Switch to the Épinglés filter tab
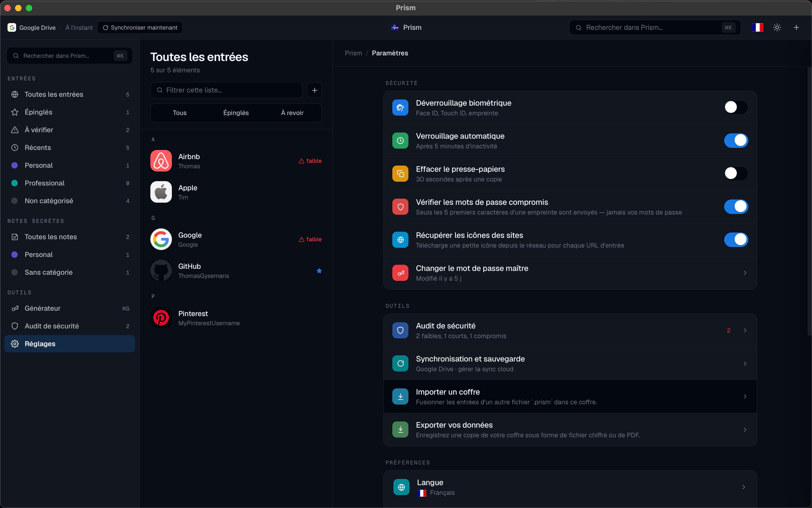The image size is (812, 508). 236,113
